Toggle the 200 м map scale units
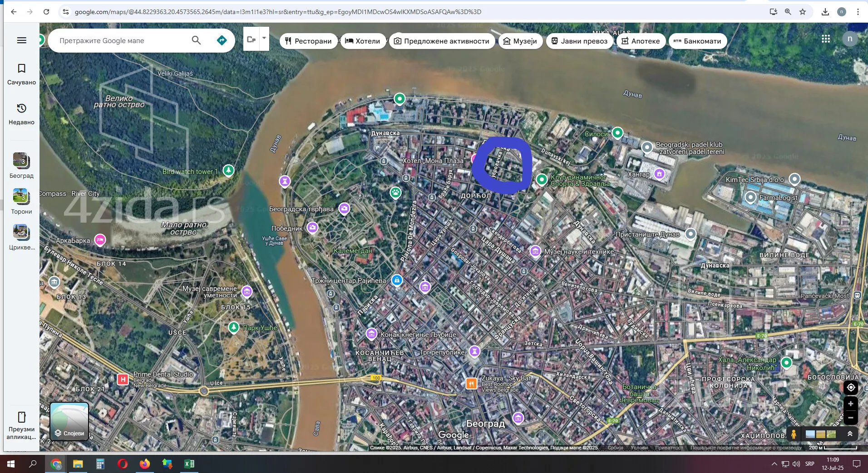Viewport: 868px width, 473px height. (x=833, y=448)
